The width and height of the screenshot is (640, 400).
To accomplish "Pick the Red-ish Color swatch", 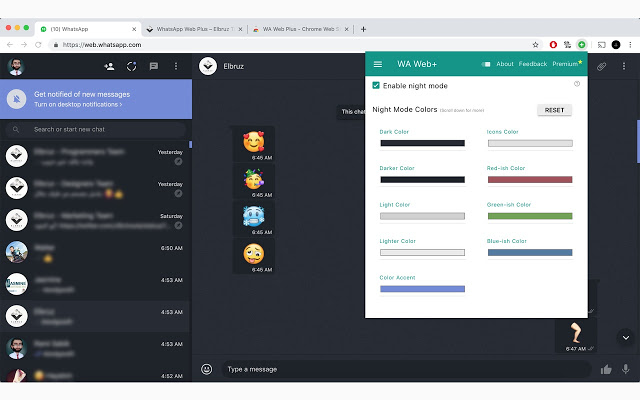I will pos(530,179).
